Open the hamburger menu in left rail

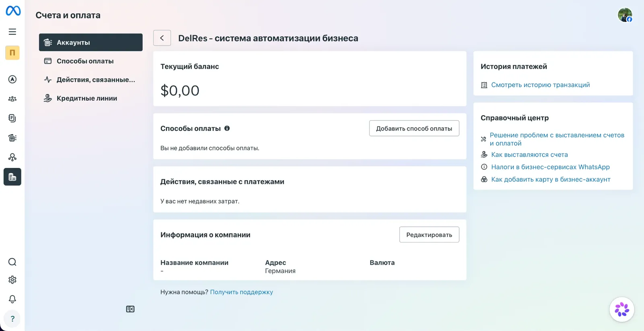click(x=12, y=32)
